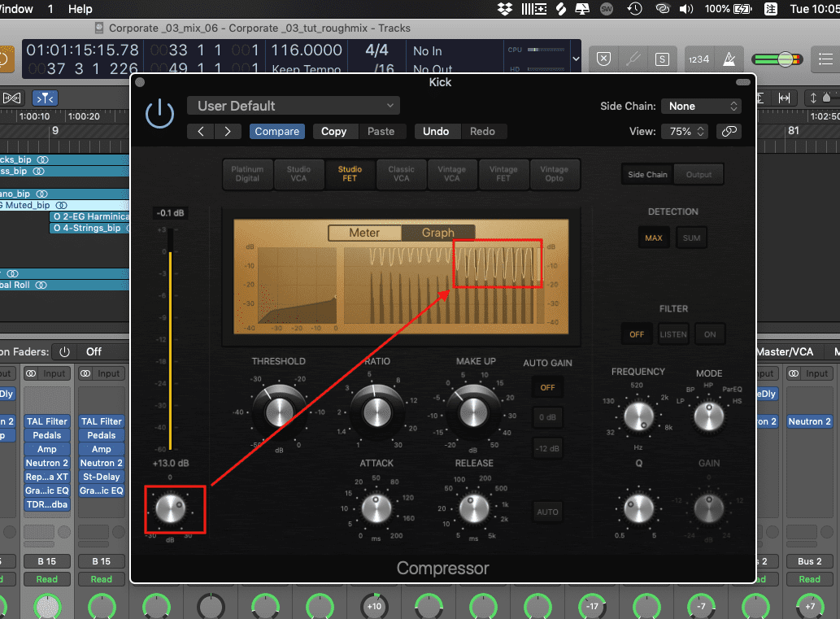Click the horizontal auto-zoom arrows icon
The width and height of the screenshot is (840, 619).
(x=784, y=98)
